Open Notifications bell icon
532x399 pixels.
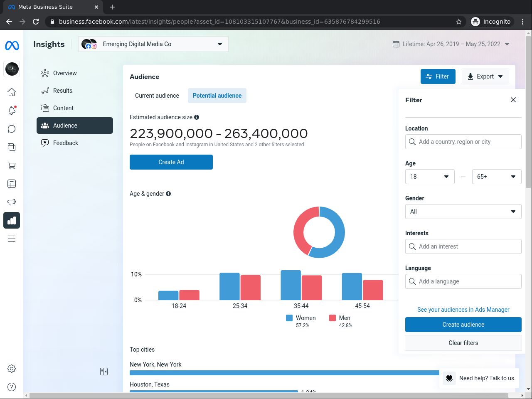[12, 111]
